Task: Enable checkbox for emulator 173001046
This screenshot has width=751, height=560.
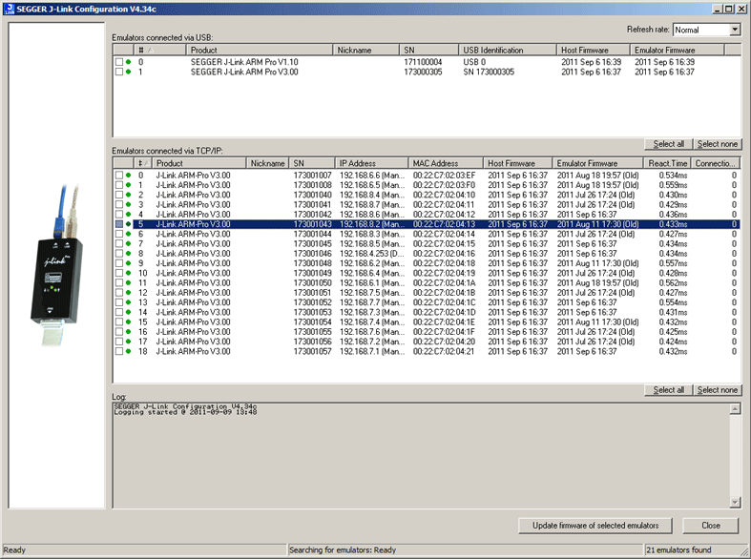Action: [x=118, y=254]
